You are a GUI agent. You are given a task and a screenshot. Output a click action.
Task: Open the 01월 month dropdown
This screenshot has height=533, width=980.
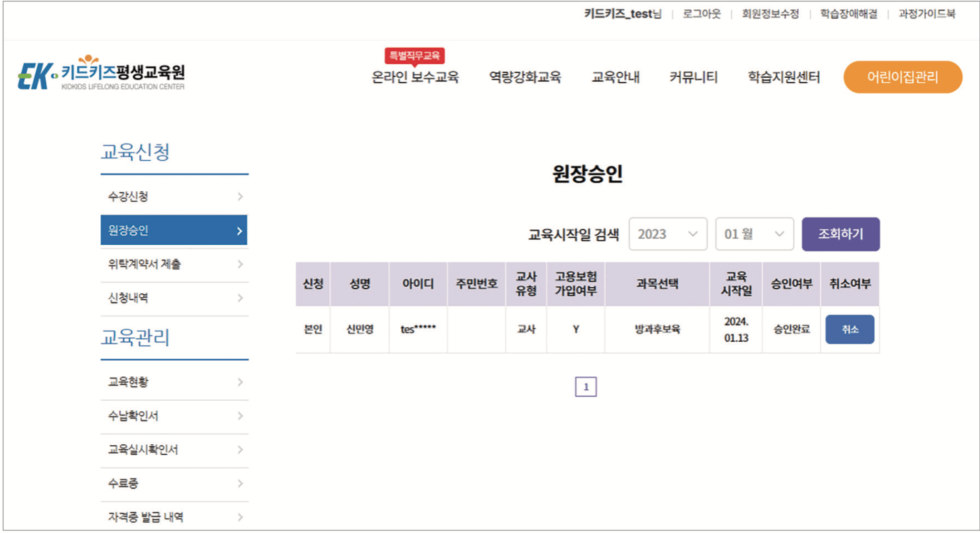pos(753,234)
